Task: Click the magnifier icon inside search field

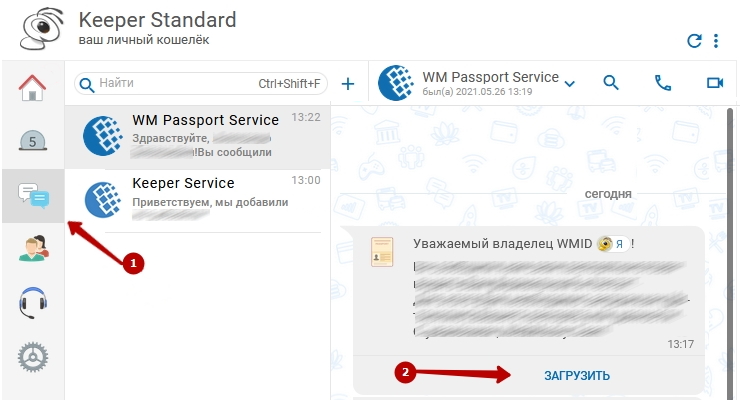Action: click(x=86, y=85)
